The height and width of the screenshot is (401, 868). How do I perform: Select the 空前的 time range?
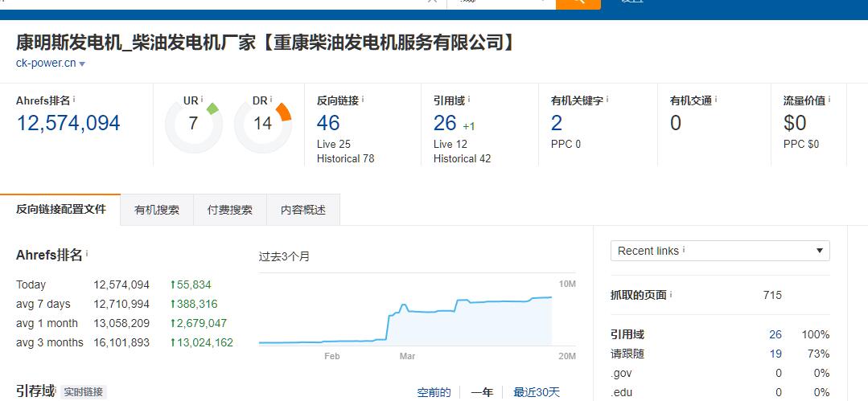coord(434,392)
